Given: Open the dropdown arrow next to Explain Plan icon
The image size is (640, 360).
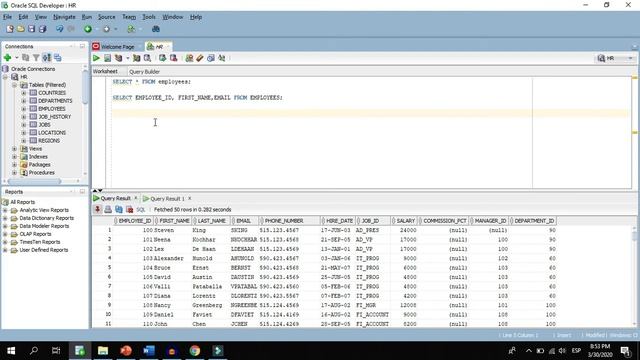Looking at the screenshot, I should (x=128, y=58).
